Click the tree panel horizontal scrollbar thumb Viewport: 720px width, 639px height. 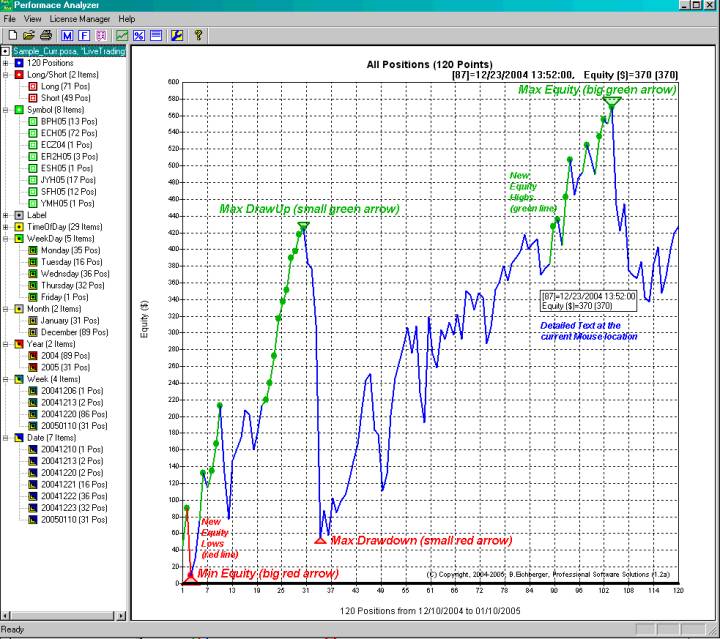coord(61,616)
